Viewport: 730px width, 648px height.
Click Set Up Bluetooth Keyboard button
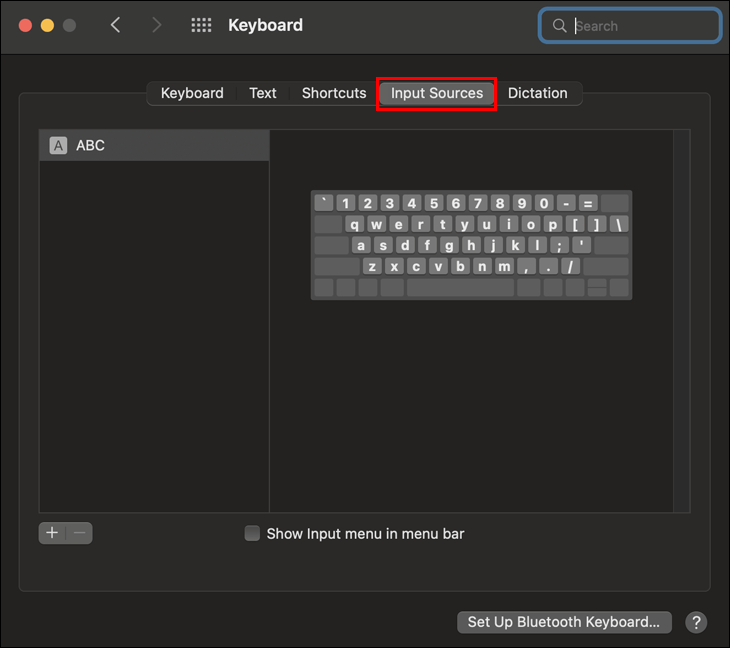pos(564,622)
